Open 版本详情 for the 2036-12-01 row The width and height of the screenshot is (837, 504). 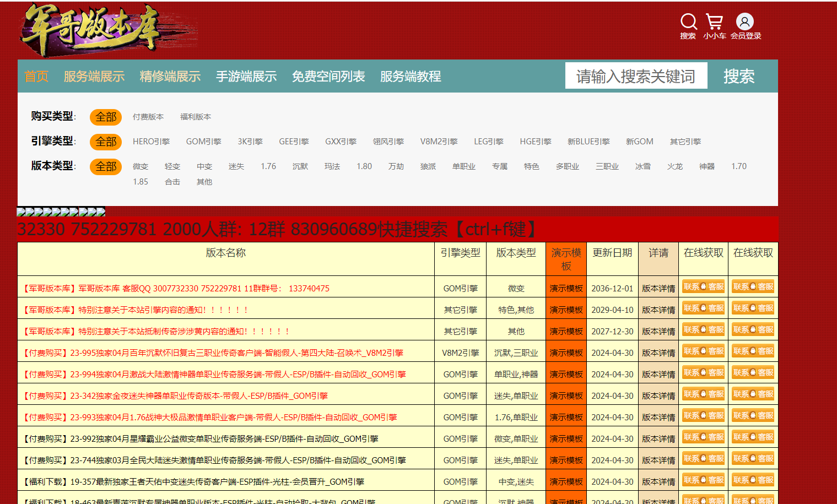click(x=658, y=289)
